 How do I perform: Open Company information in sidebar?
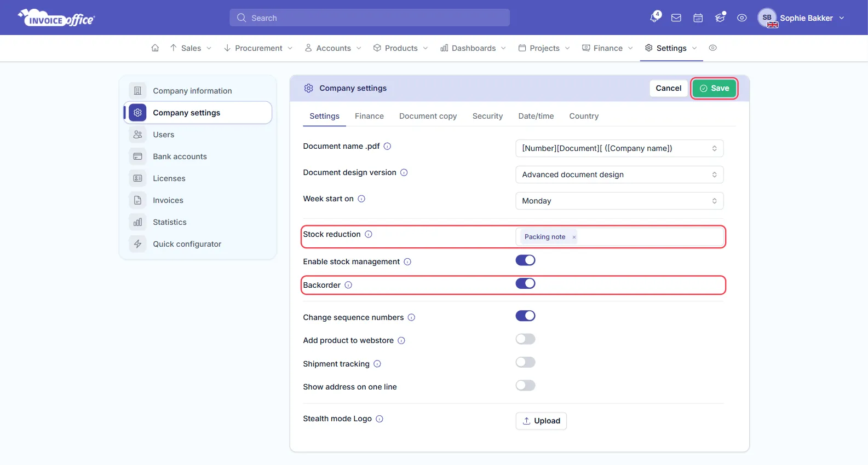point(198,91)
